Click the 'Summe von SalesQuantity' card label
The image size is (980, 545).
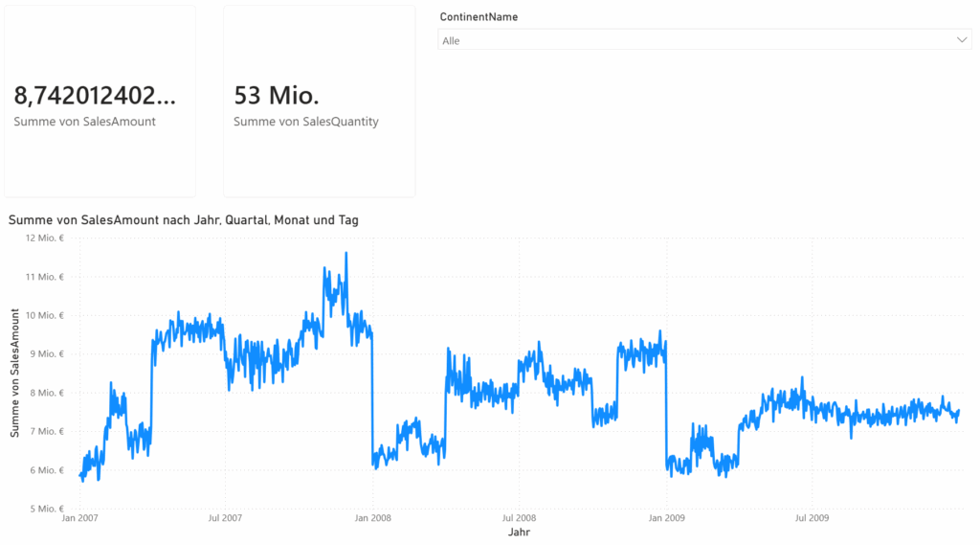tap(305, 122)
